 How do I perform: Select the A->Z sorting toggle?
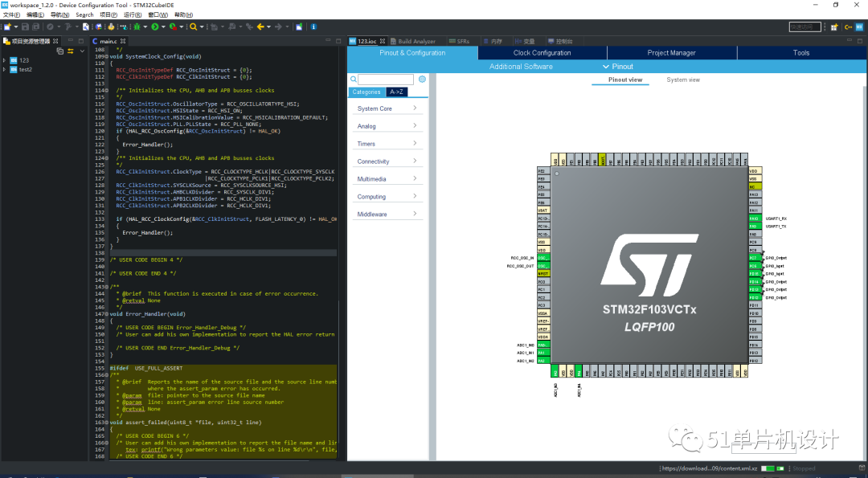click(x=396, y=92)
